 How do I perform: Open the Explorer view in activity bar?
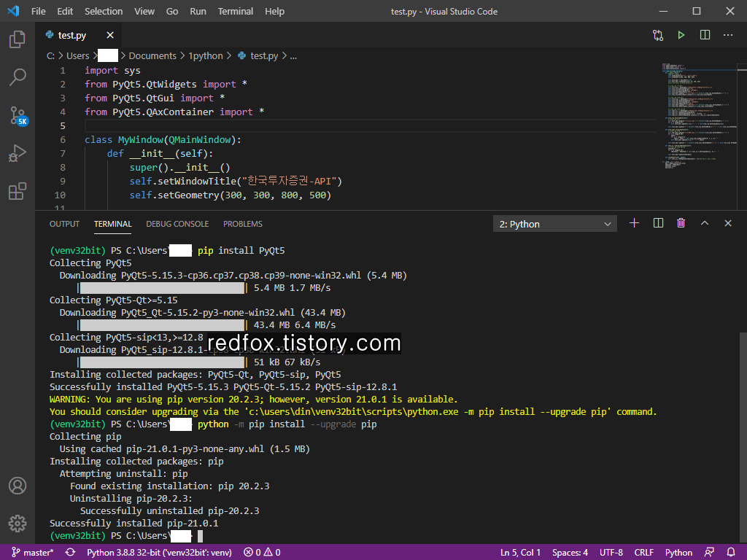(x=18, y=39)
